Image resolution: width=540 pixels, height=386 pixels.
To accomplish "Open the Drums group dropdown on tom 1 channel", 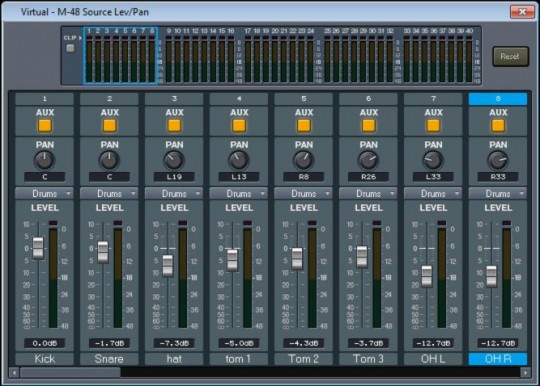I will coord(239,194).
